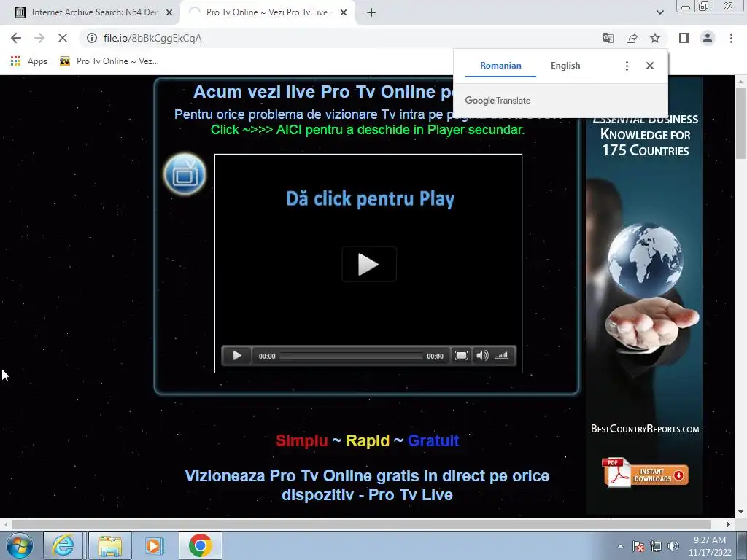This screenshot has height=560, width=747.
Task: Open network status tray icon
Action: coord(656,546)
